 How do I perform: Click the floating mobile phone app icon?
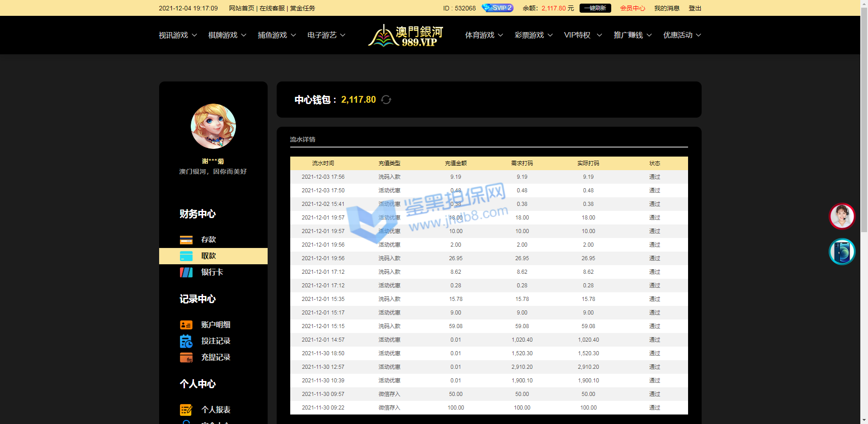pyautogui.click(x=842, y=252)
